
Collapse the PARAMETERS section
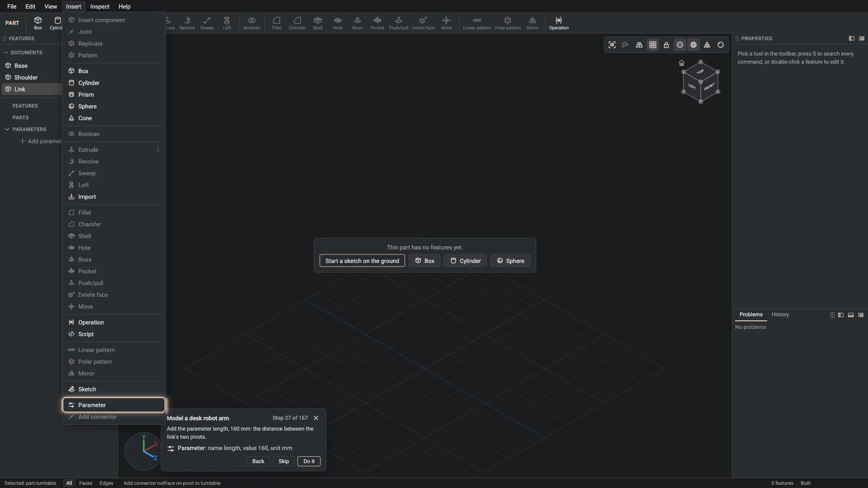pos(7,129)
